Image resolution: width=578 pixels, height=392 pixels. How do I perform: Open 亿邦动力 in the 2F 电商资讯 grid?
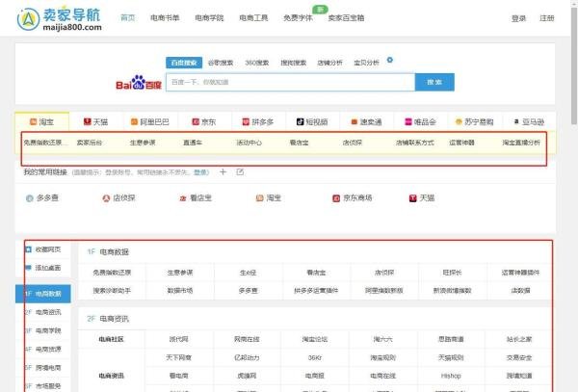(x=247, y=357)
